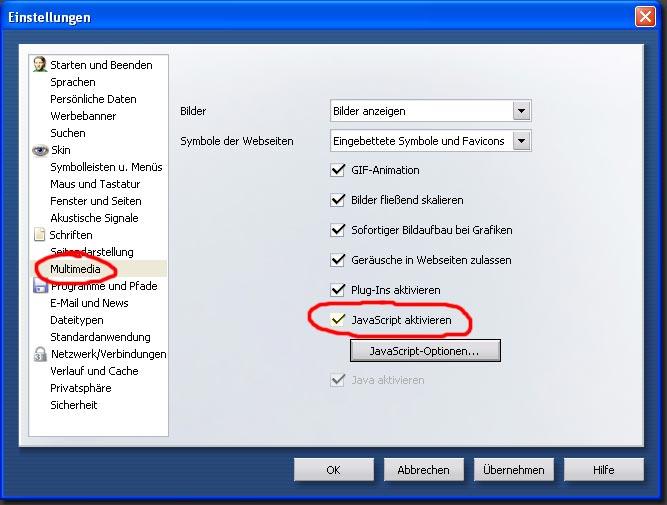Untick Plug-Ins aktivieren
Image resolution: width=667 pixels, height=505 pixels.
337,290
